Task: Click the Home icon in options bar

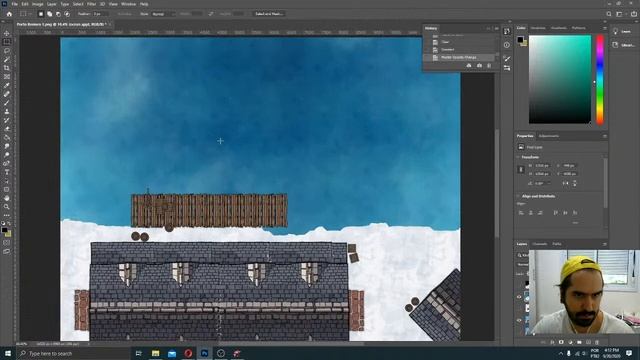Action: pos(9,14)
